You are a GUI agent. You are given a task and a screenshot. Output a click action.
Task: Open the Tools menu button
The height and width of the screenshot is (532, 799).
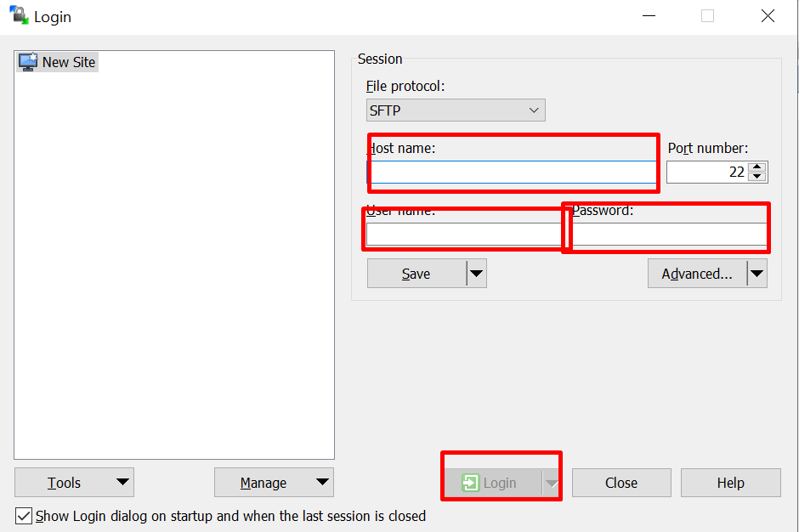(x=75, y=483)
